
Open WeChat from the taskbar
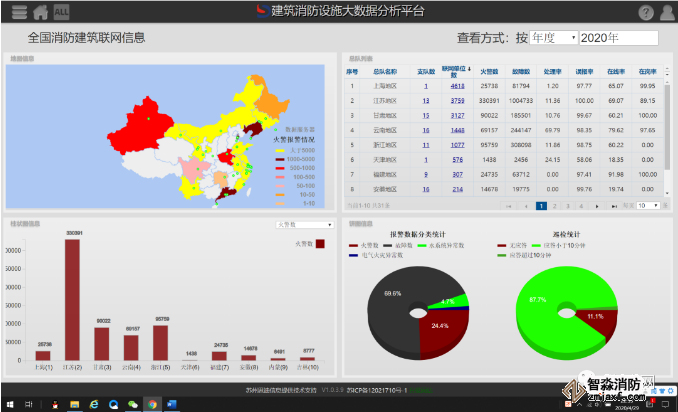click(132, 404)
